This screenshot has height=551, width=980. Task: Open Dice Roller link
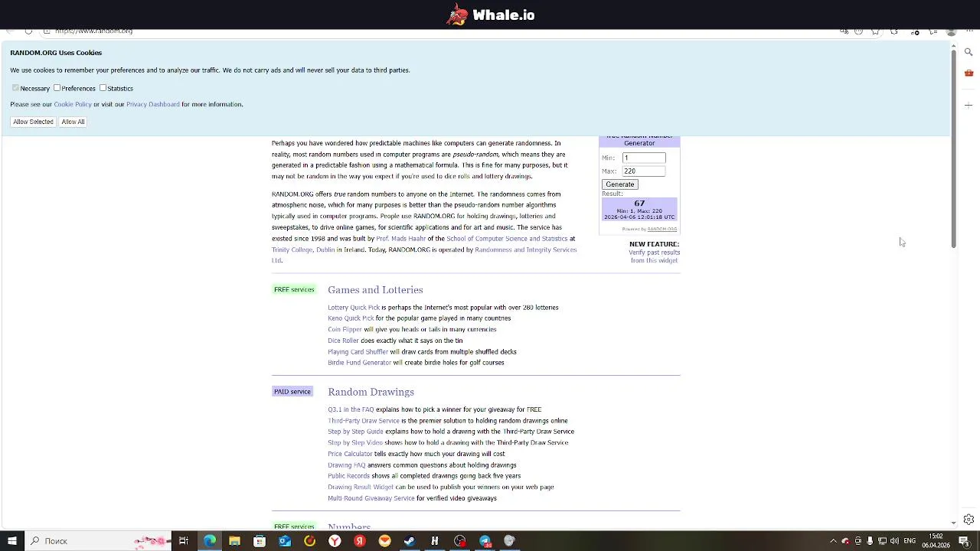pyautogui.click(x=343, y=341)
